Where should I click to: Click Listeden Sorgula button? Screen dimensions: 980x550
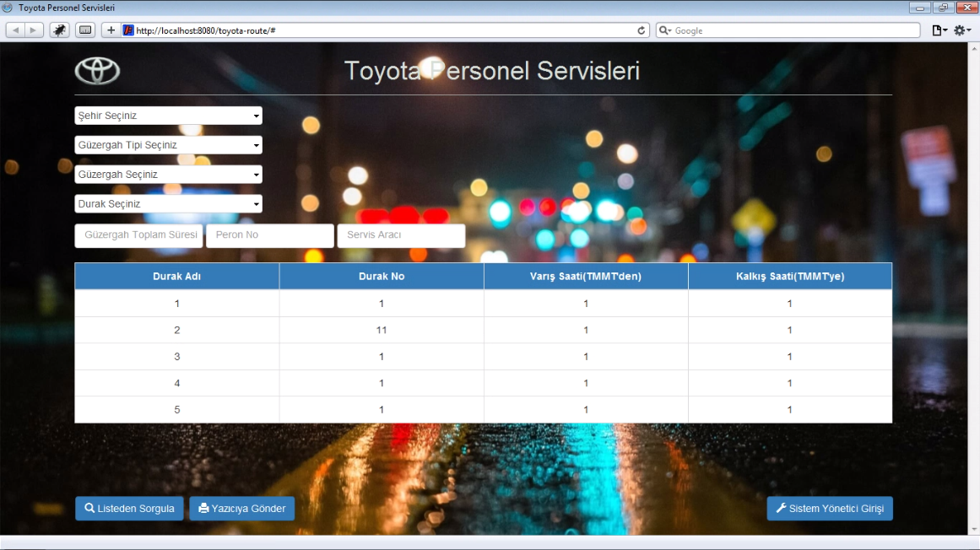coord(129,508)
